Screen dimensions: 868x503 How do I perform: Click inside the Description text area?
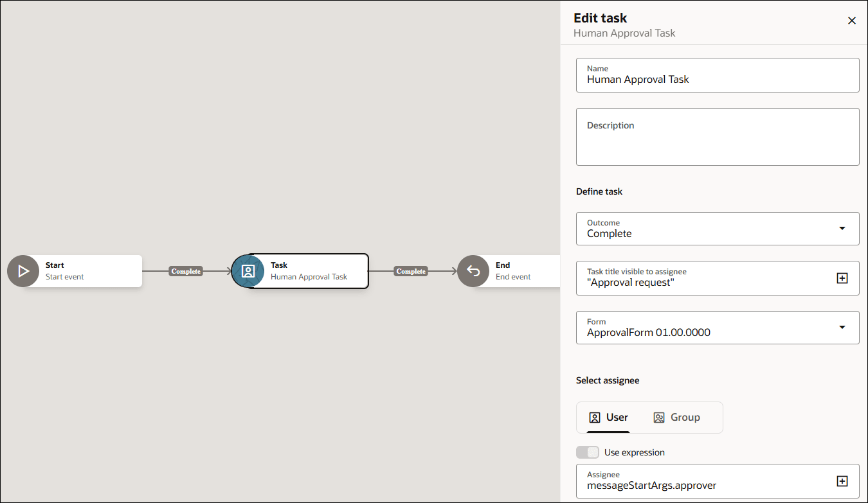718,137
